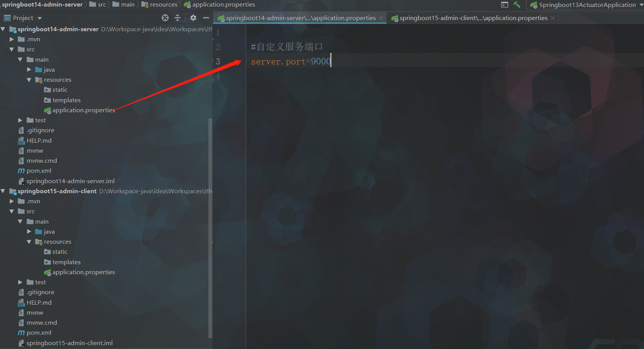The image size is (644, 349).
Task: Collapse src under springboot15-admin-client
Action: point(12,211)
